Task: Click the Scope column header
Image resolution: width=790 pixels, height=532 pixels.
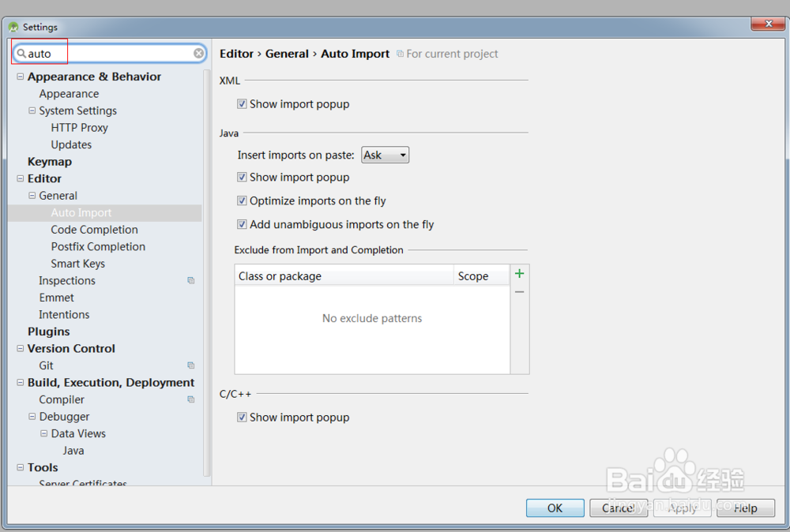Action: click(482, 275)
